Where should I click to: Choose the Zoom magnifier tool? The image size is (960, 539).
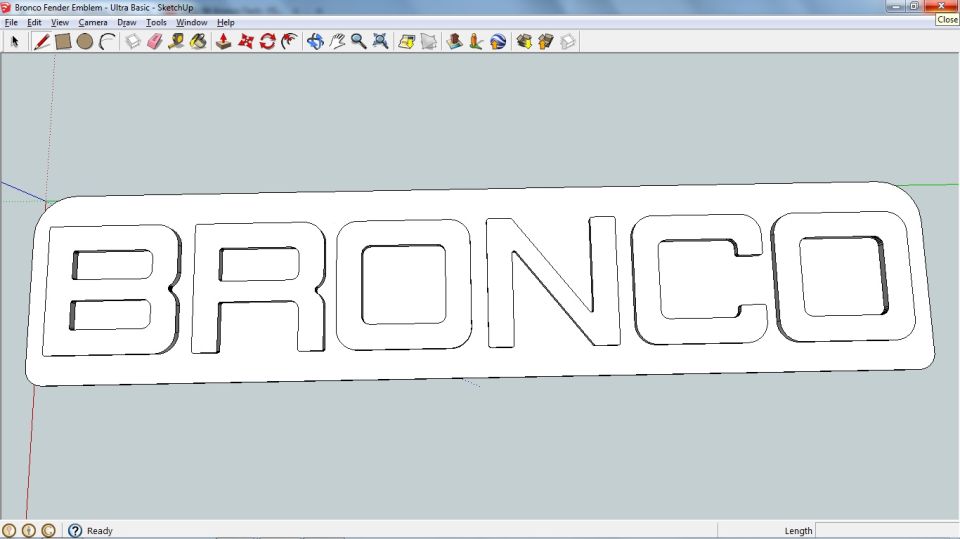tap(359, 42)
